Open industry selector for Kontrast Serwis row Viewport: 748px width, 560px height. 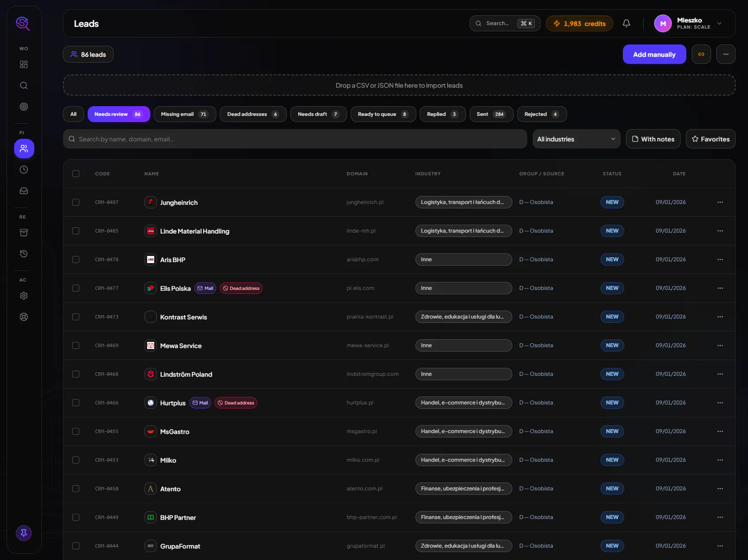point(463,317)
